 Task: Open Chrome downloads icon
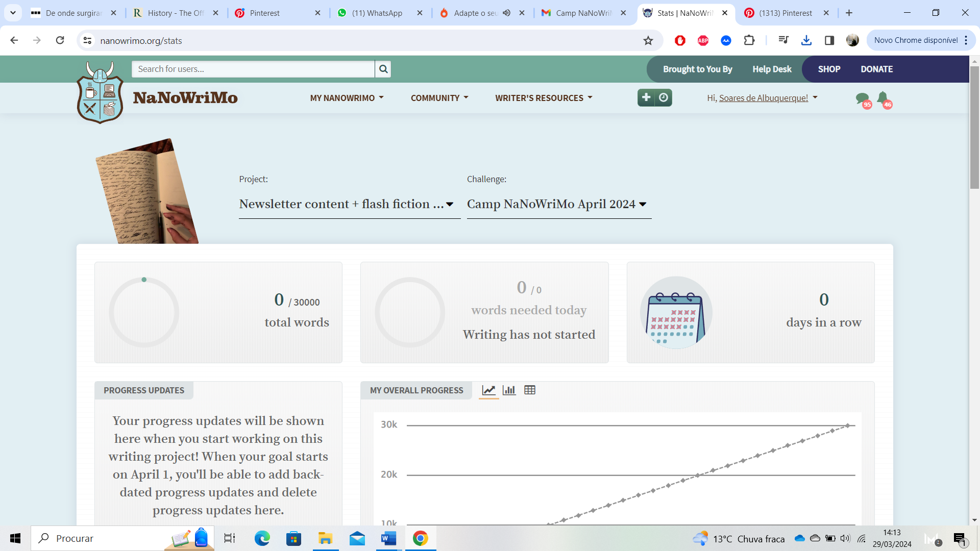point(806,40)
